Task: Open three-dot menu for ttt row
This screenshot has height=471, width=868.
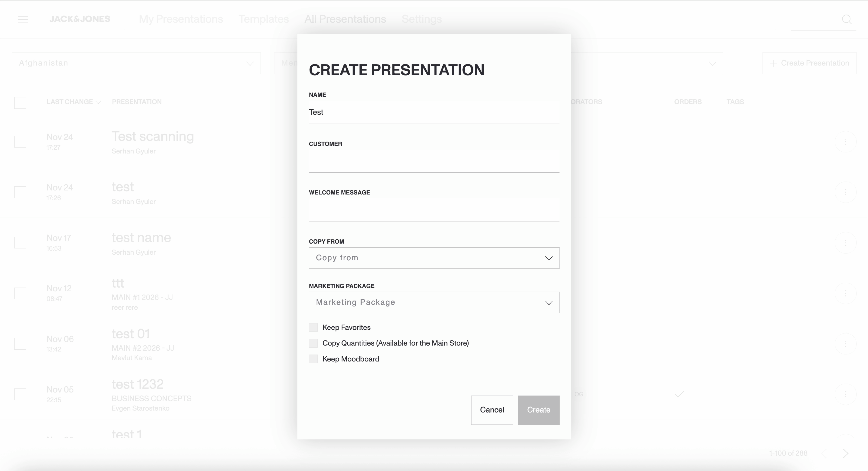Action: (x=845, y=293)
